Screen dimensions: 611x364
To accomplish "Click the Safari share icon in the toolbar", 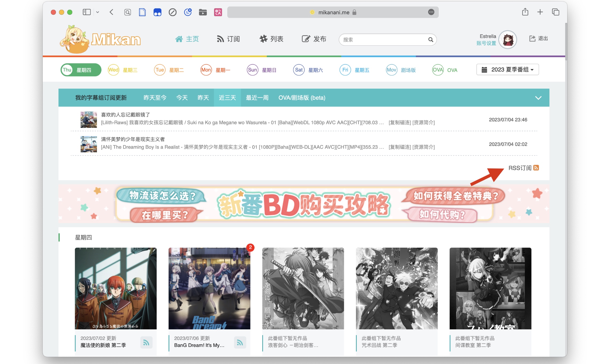I will pyautogui.click(x=525, y=12).
